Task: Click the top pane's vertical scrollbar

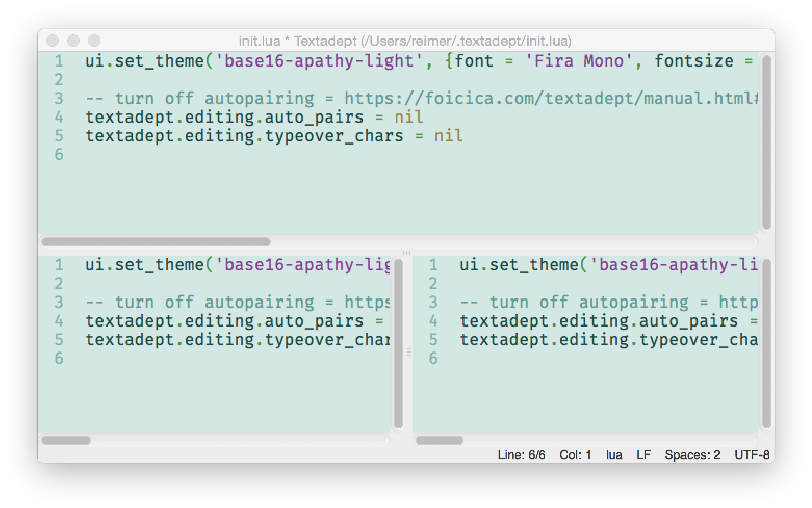Action: [x=766, y=142]
